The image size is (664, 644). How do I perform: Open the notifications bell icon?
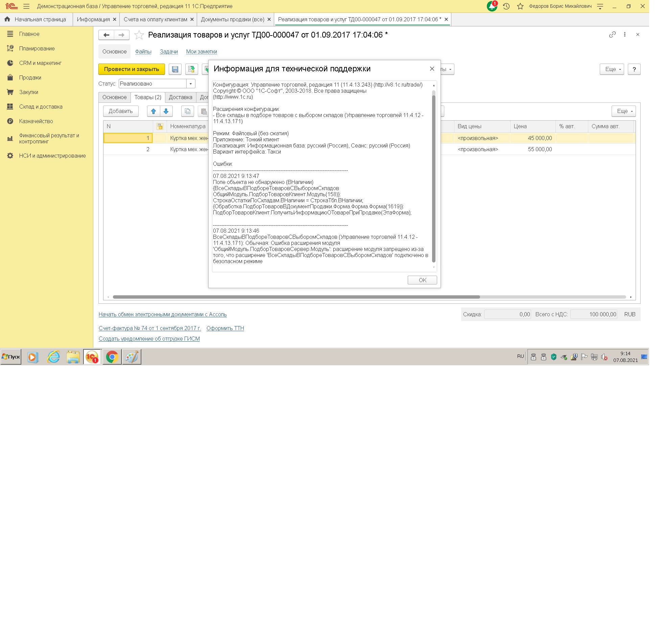click(492, 6)
